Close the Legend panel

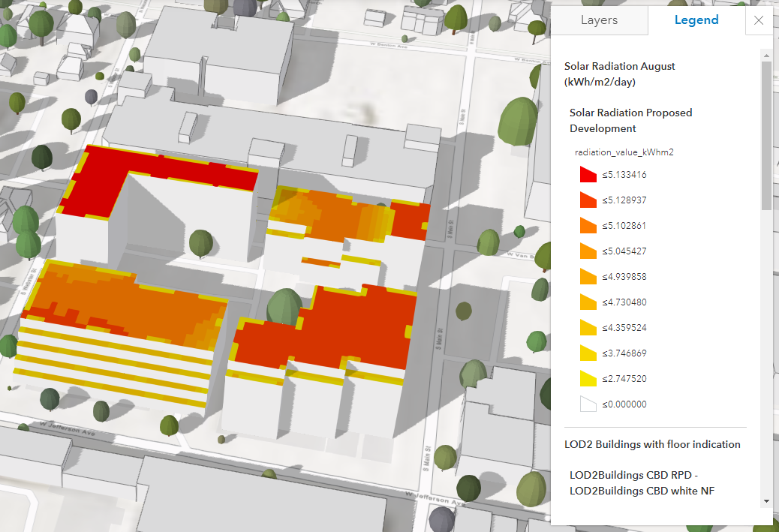[758, 20]
